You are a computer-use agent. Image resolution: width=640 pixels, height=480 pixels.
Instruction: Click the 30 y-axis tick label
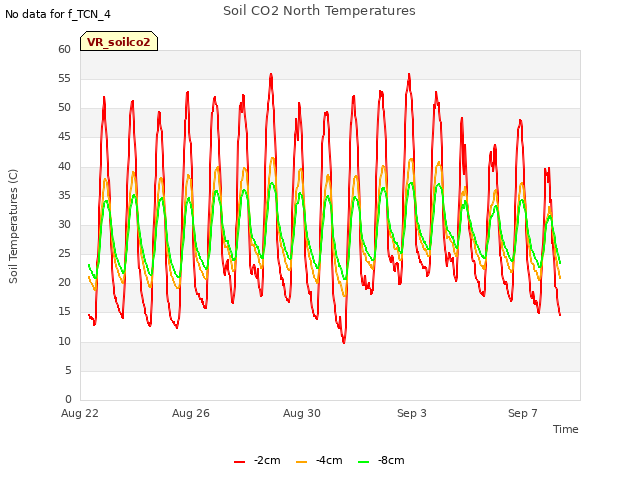pos(64,224)
